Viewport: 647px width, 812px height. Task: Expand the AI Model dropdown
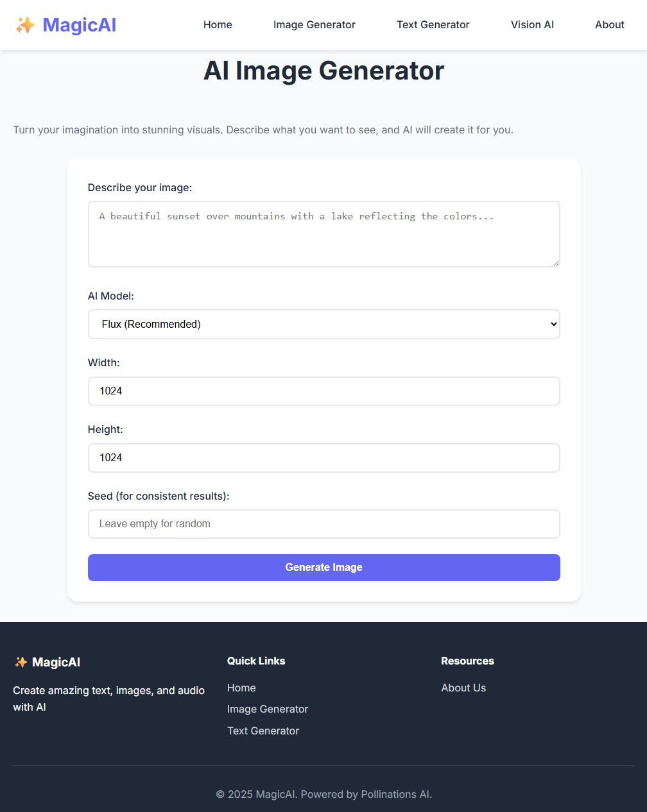(323, 325)
